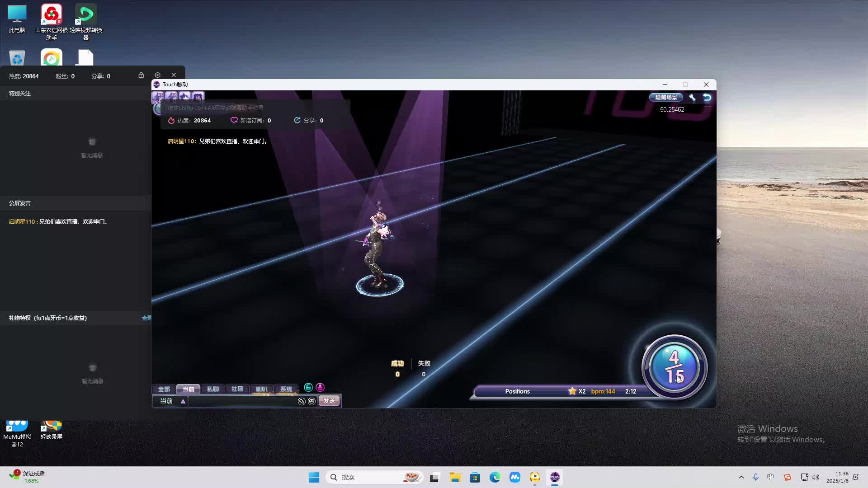This screenshot has width=868, height=488.
Task: Toggle 隐藏场景 hide scene button
Action: click(x=666, y=97)
